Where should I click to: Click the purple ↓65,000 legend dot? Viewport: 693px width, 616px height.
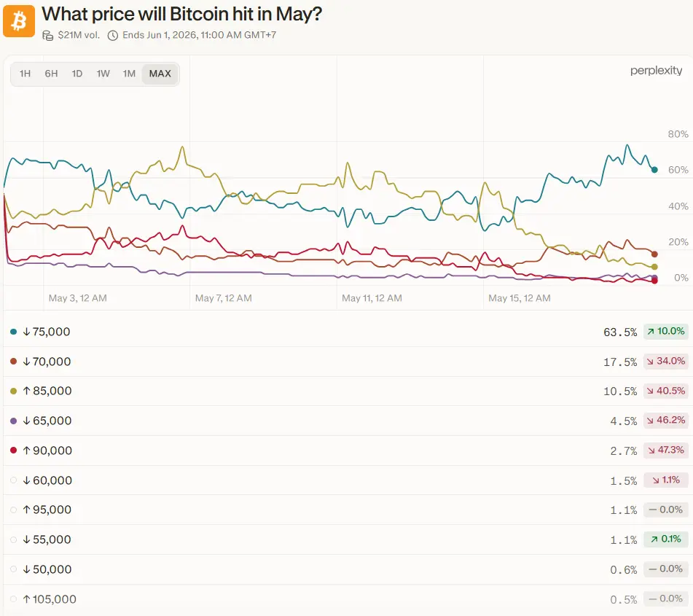point(13,421)
